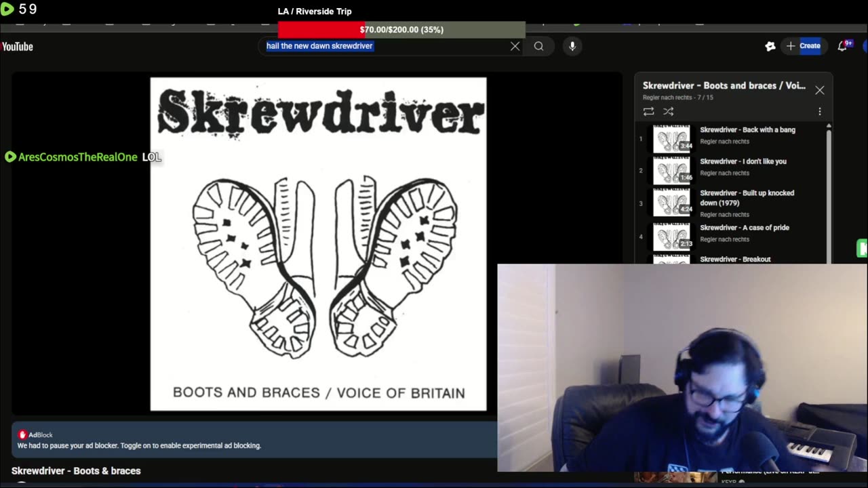Click the album cover video player

pyautogui.click(x=318, y=244)
